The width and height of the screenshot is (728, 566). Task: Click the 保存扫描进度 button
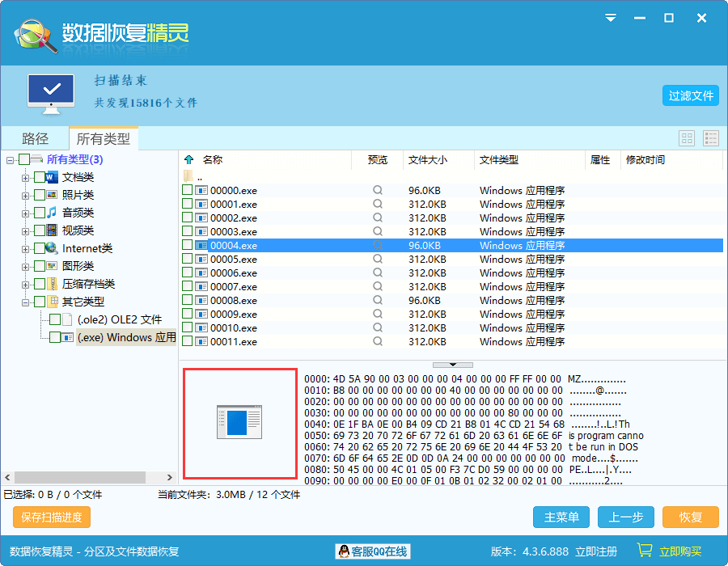[x=52, y=517]
